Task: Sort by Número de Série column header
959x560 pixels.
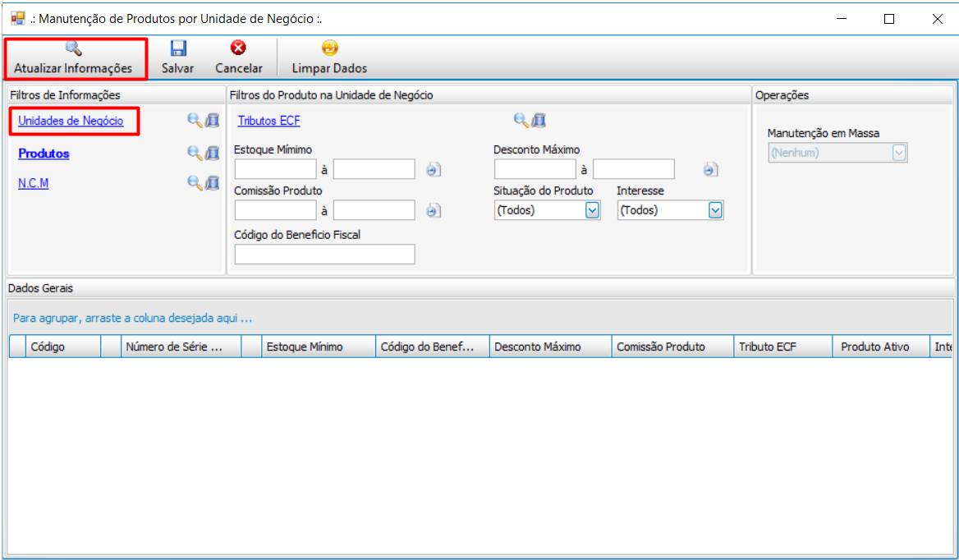Action: pyautogui.click(x=181, y=347)
